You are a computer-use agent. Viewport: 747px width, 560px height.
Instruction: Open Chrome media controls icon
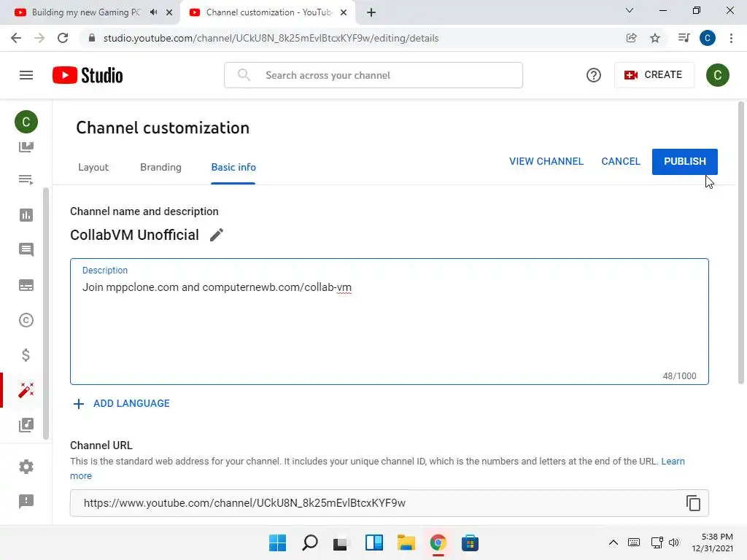tap(684, 38)
